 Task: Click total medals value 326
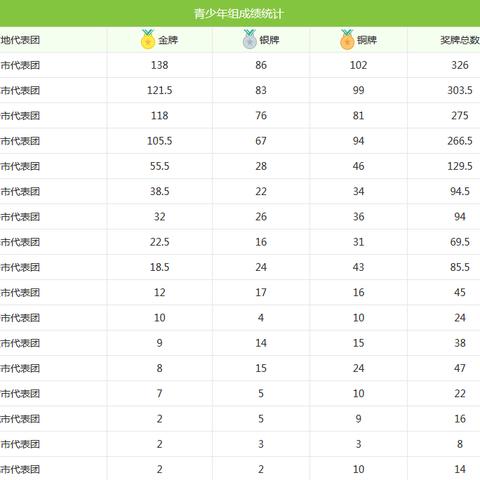coord(460,65)
